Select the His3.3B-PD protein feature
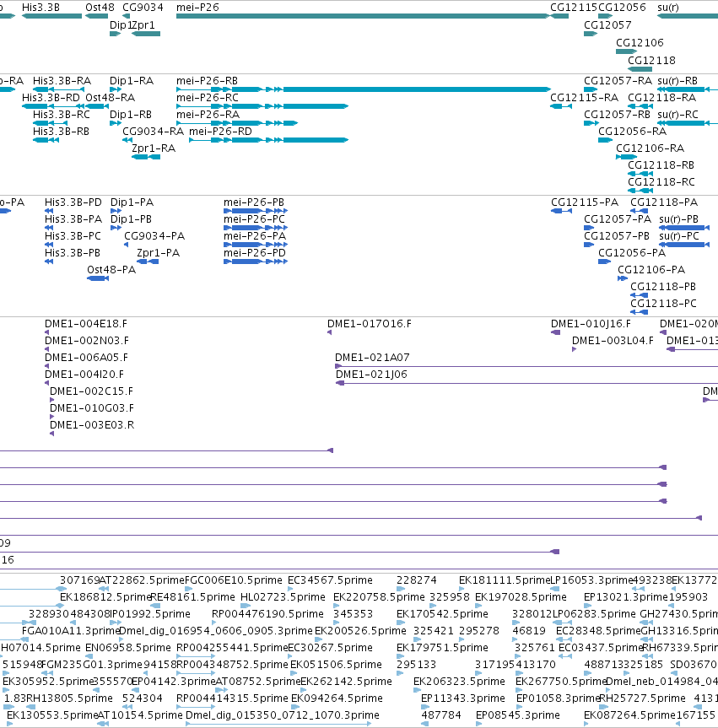 point(49,211)
